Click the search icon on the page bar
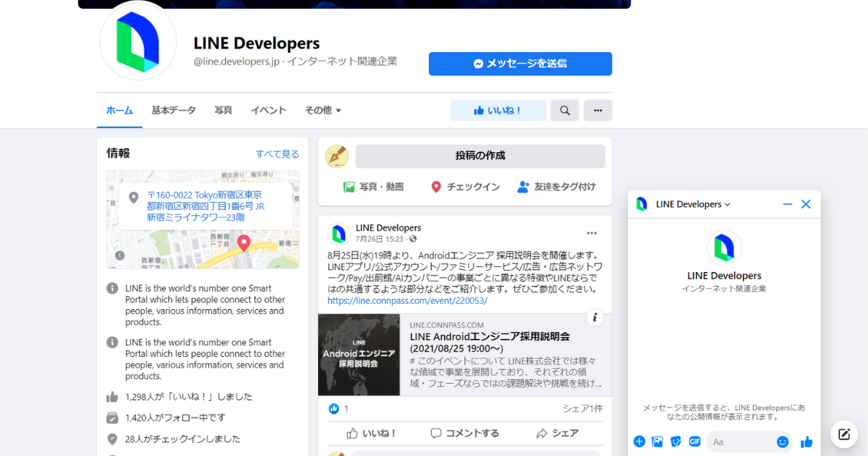This screenshot has width=868, height=456. point(564,111)
